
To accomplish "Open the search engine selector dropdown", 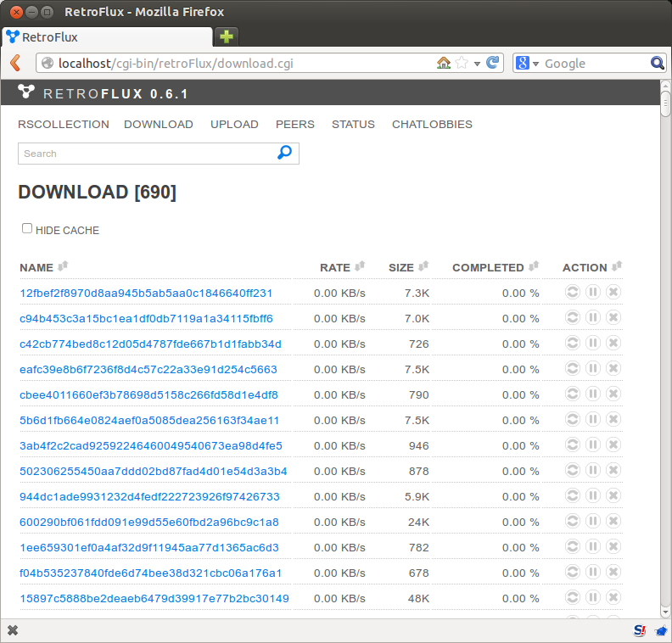I will 535,64.
